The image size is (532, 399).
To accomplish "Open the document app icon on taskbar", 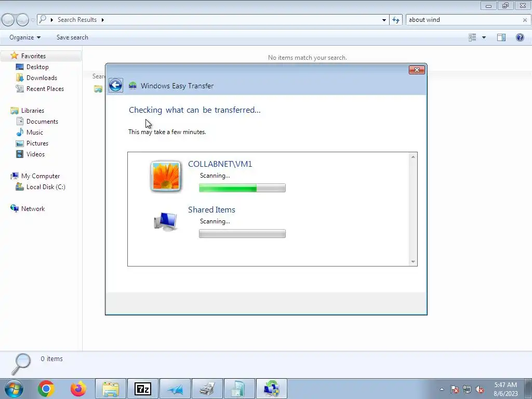I will tap(240, 389).
